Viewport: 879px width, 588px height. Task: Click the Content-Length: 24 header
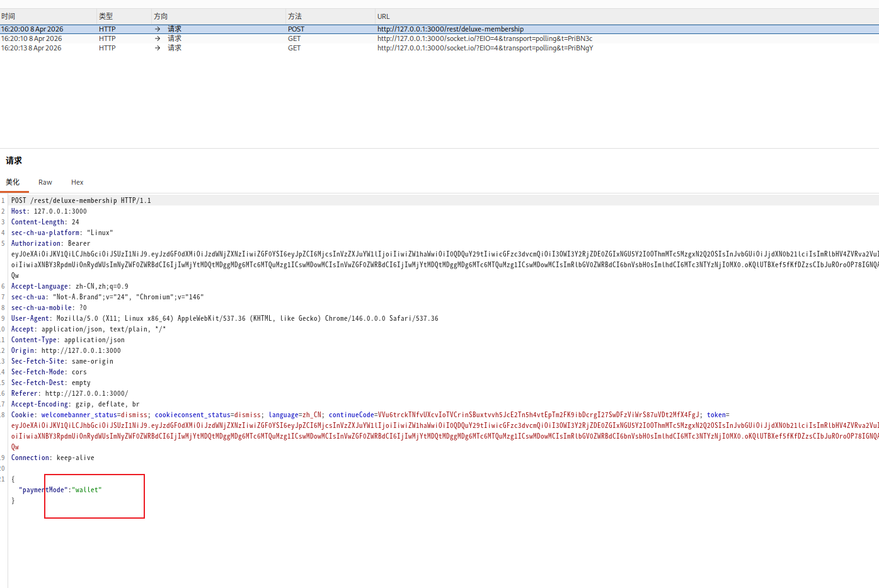45,222
